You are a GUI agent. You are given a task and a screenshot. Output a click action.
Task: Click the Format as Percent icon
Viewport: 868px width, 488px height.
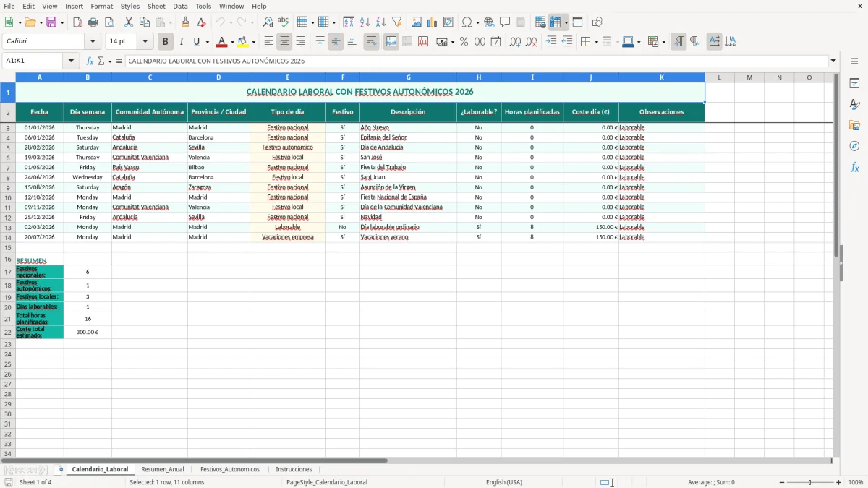point(464,42)
